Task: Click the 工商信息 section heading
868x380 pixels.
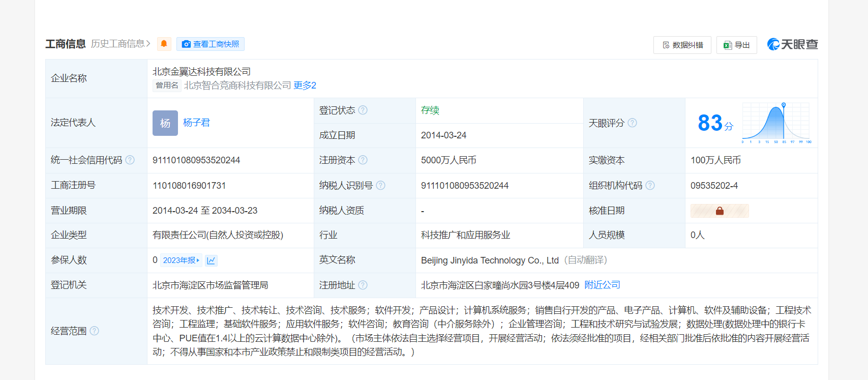Action: click(x=66, y=44)
